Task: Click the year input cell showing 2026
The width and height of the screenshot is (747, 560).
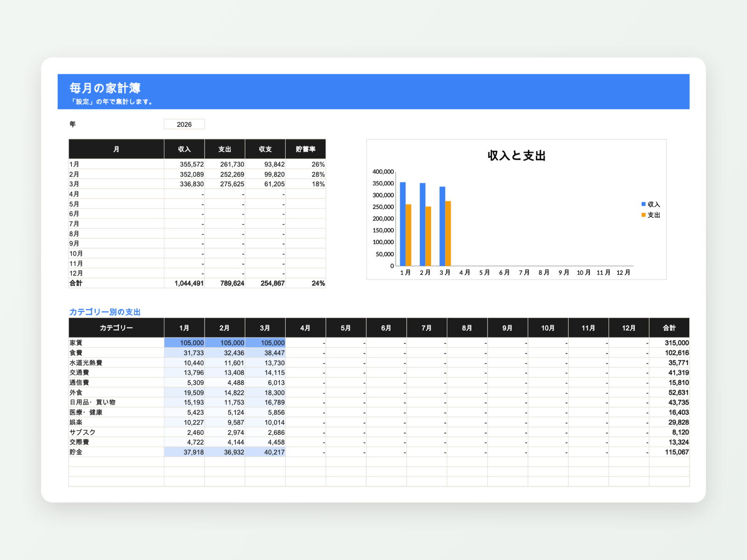Action: (184, 124)
